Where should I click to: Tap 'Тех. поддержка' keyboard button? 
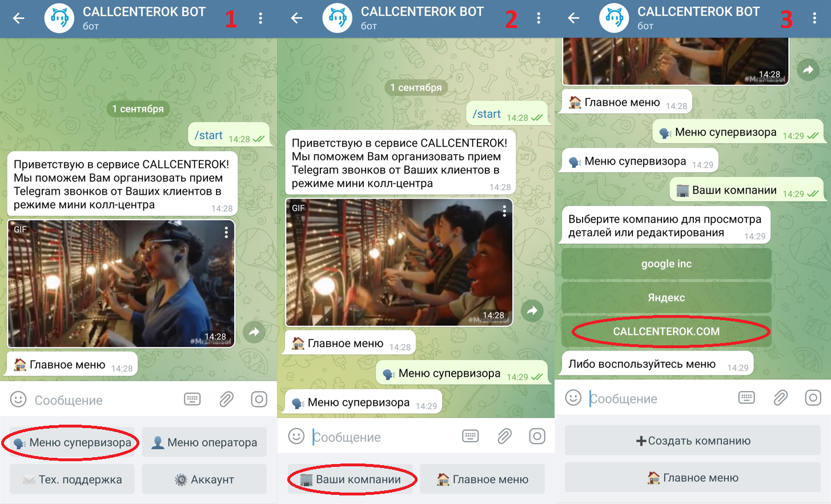[73, 479]
